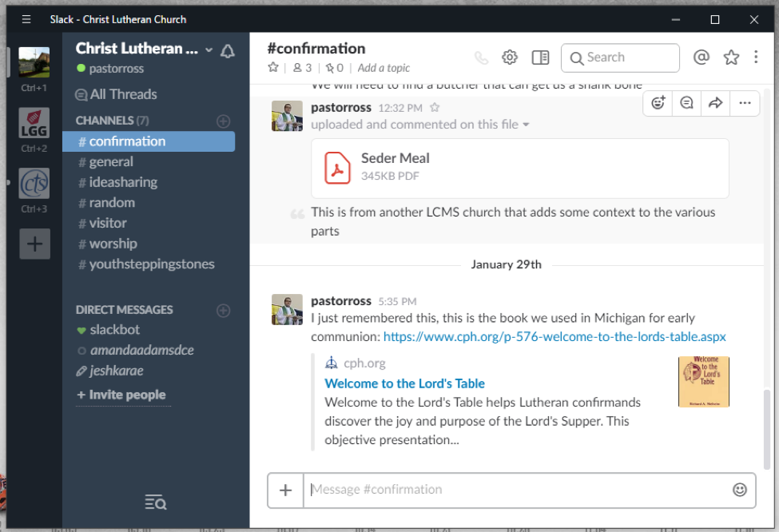The height and width of the screenshot is (532, 779).
Task: Open the Christ Lutheran workspace menu
Action: point(143,47)
